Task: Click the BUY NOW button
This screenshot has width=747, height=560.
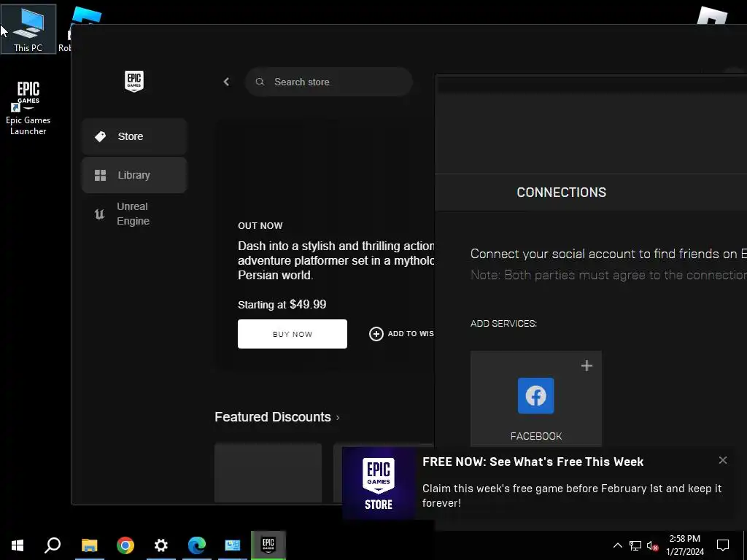Action: click(293, 334)
